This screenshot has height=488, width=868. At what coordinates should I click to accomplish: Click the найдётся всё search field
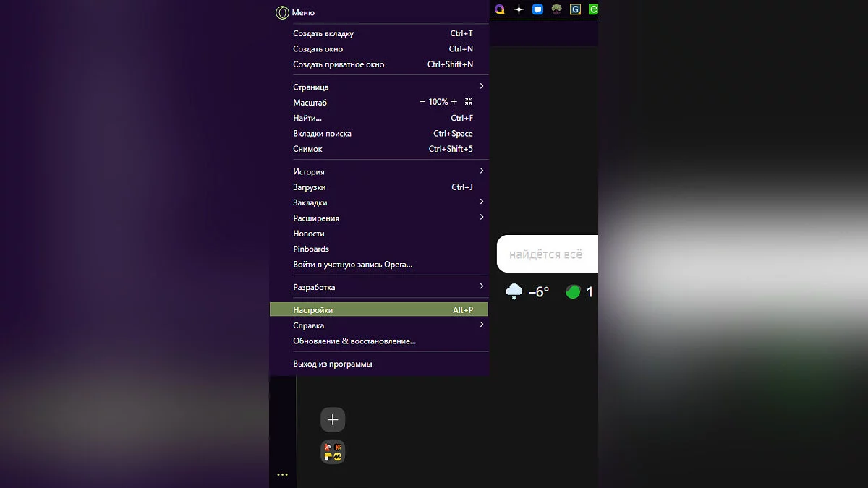[548, 254]
